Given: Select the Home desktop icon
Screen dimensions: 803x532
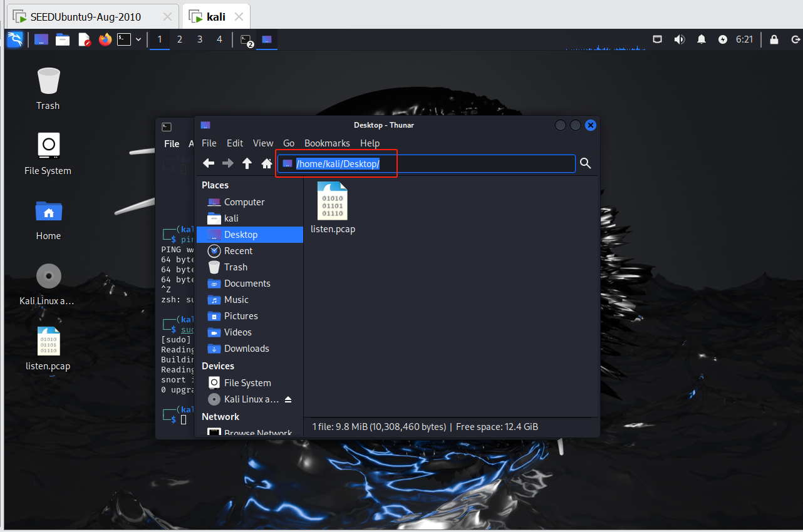Looking at the screenshot, I should click(48, 219).
